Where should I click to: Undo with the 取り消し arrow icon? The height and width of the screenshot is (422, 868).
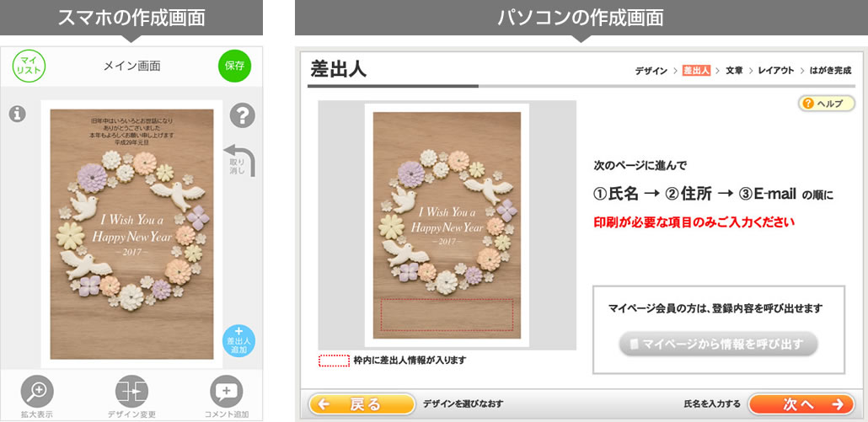[239, 160]
